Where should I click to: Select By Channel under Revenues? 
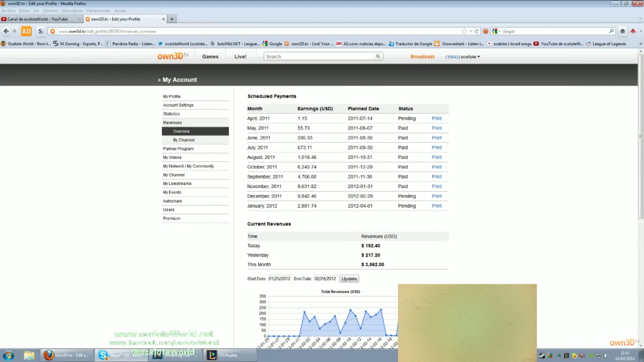[x=184, y=140]
